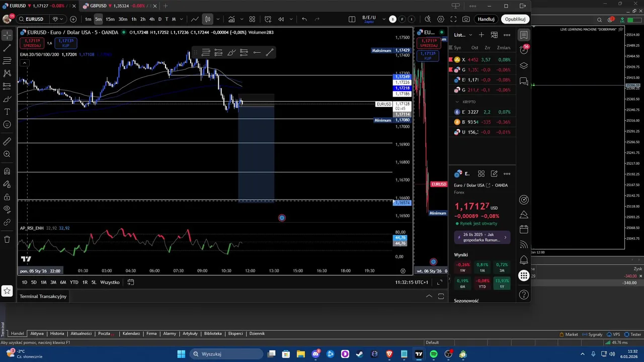Open notifications bell in right sidebar

524,260
